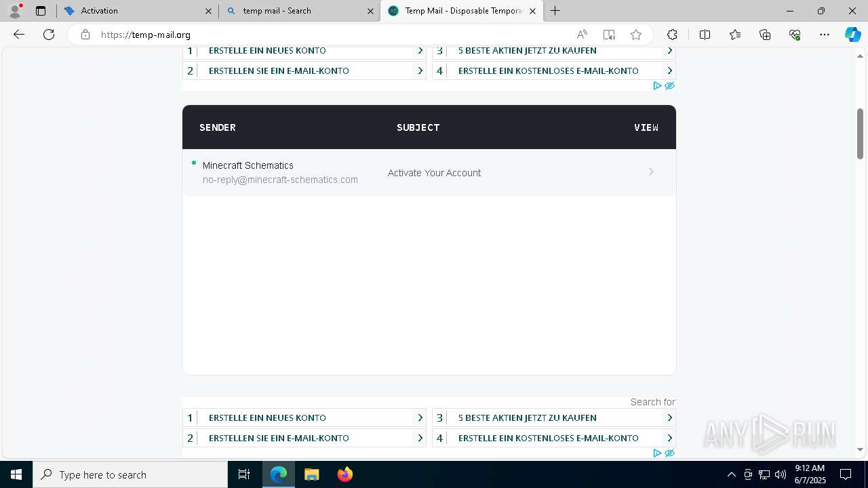Open the Windows Start menu
Viewport: 868px width, 488px height.
tap(16, 474)
